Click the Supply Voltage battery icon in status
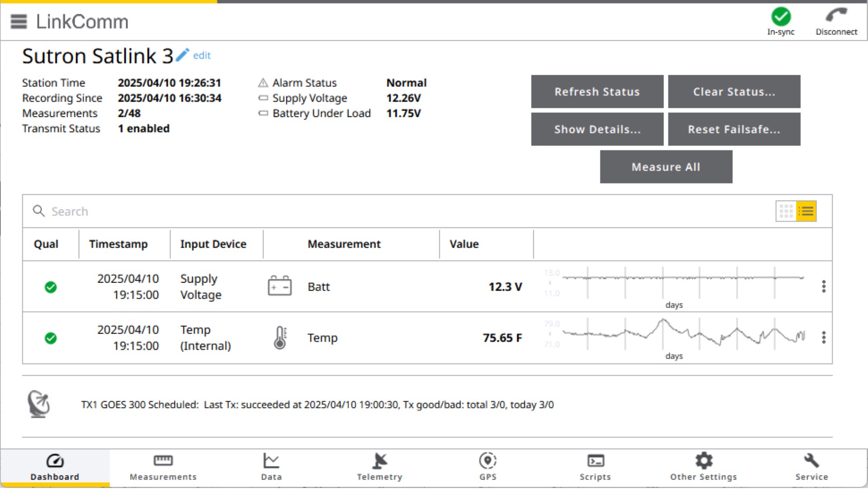 coord(263,98)
